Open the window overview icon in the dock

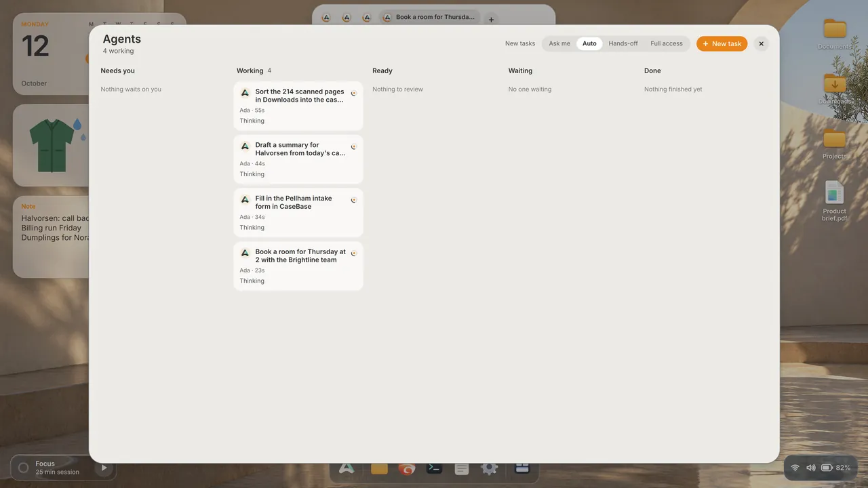point(521,468)
